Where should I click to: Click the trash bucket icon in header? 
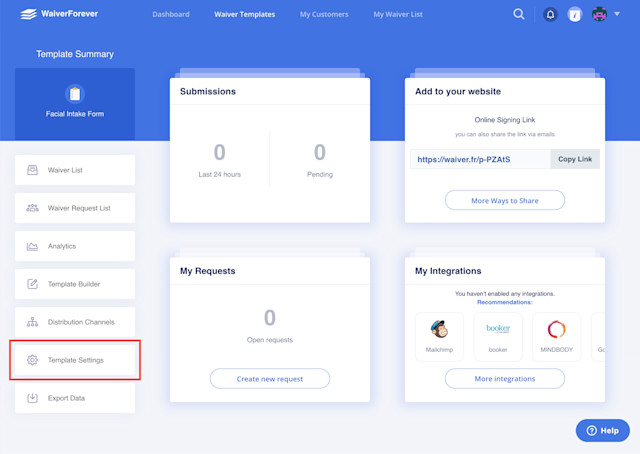pos(575,15)
